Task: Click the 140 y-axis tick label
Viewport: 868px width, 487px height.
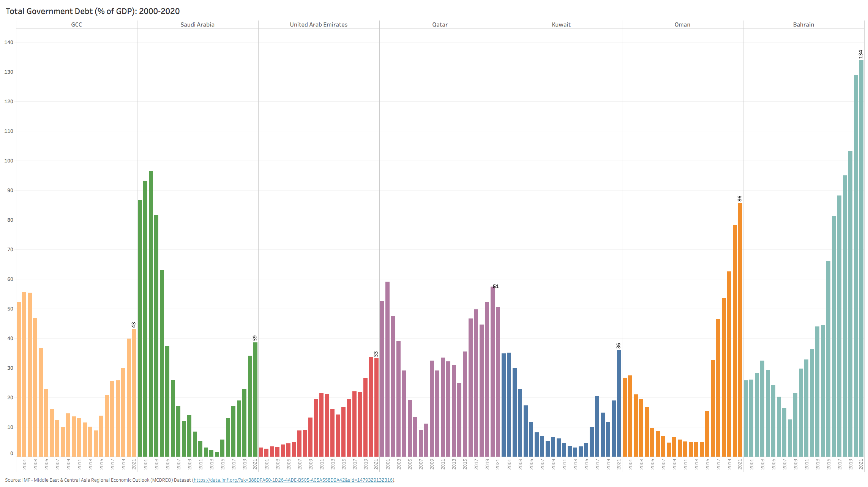Action: pyautogui.click(x=9, y=43)
